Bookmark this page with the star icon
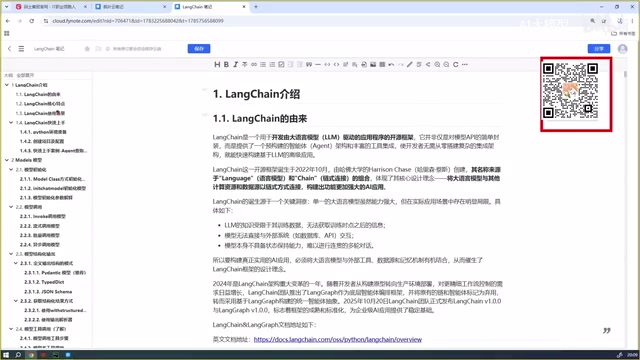The width and height of the screenshot is (640, 360). [x=604, y=21]
